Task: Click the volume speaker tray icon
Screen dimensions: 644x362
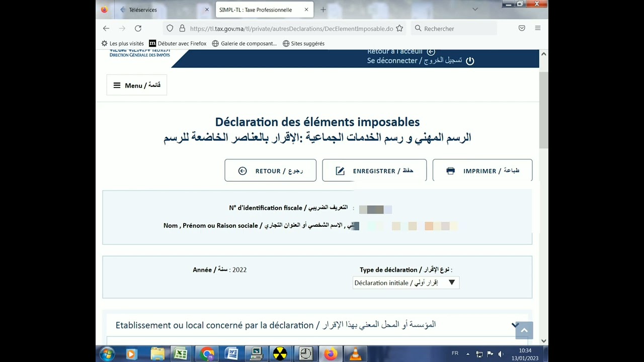Action: point(501,354)
